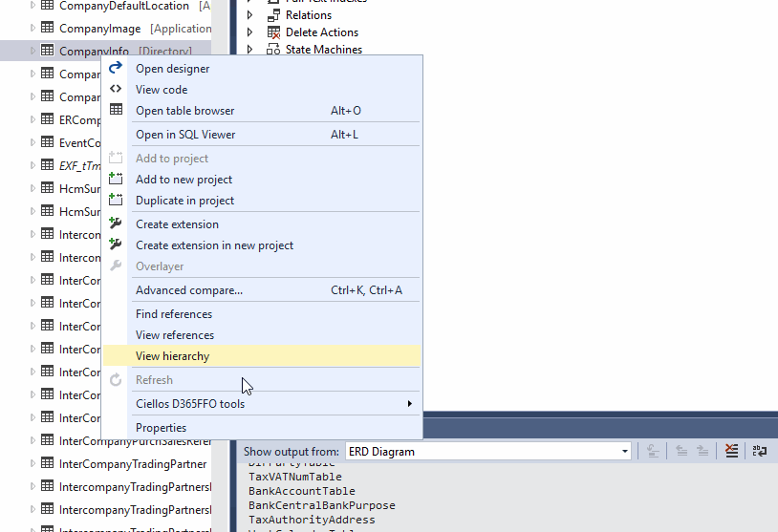Viewport: 778px width, 532px height.
Task: Open Ciellos D365FFO tools submenu
Action: coord(262,404)
